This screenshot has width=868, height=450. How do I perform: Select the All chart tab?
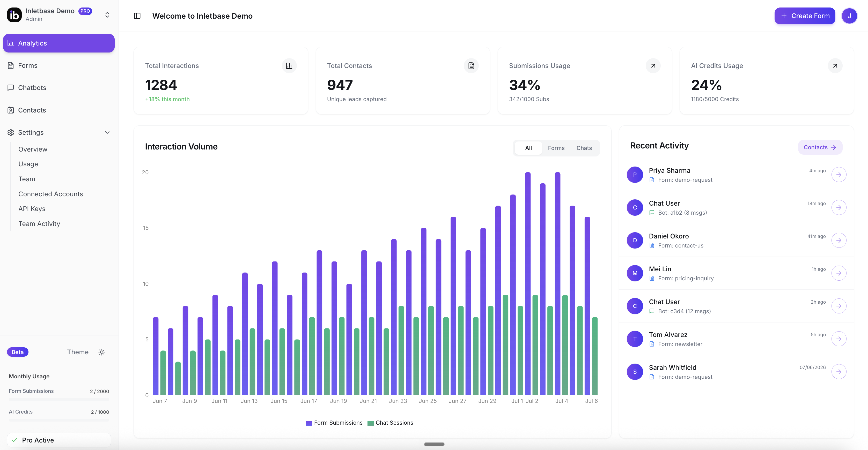[x=528, y=148]
